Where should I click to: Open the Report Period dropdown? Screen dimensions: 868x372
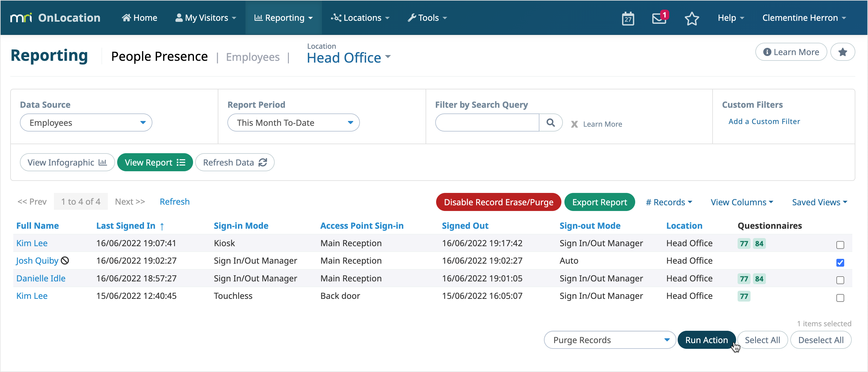tap(293, 122)
